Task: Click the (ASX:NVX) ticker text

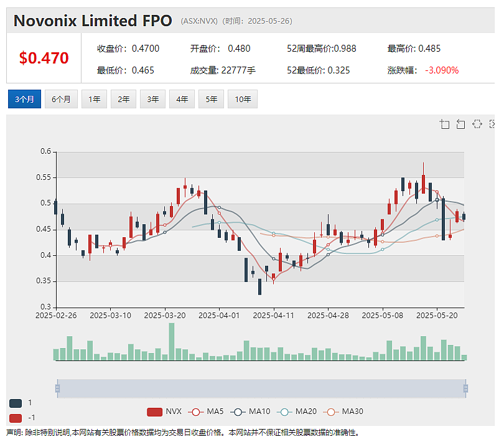Action: (199, 21)
